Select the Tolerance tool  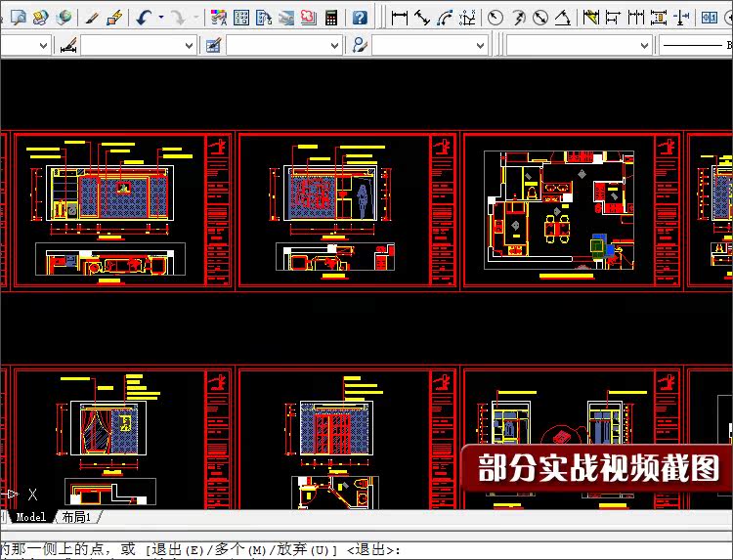[x=710, y=18]
